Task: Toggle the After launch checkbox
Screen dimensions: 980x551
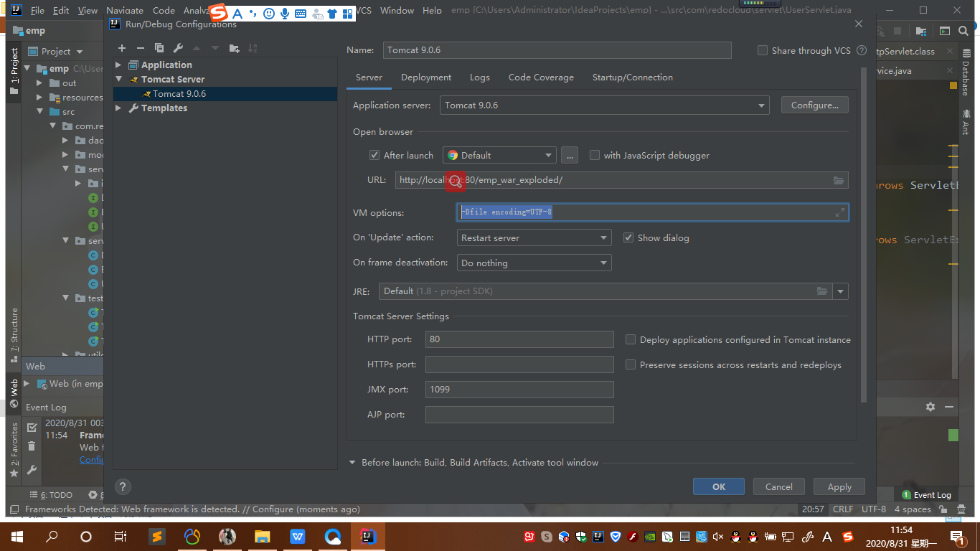Action: point(374,155)
